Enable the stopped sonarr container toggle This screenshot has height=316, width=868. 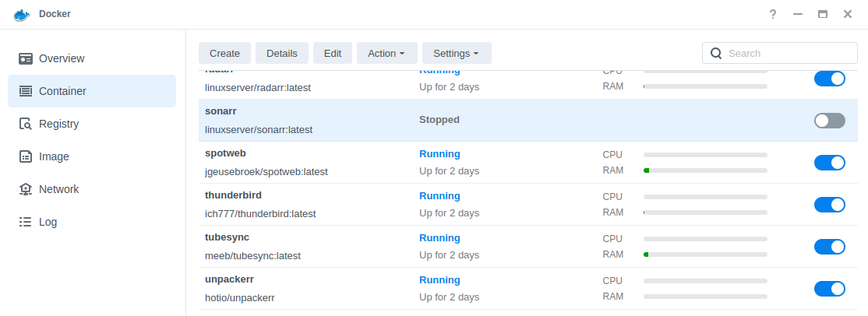pyautogui.click(x=829, y=121)
